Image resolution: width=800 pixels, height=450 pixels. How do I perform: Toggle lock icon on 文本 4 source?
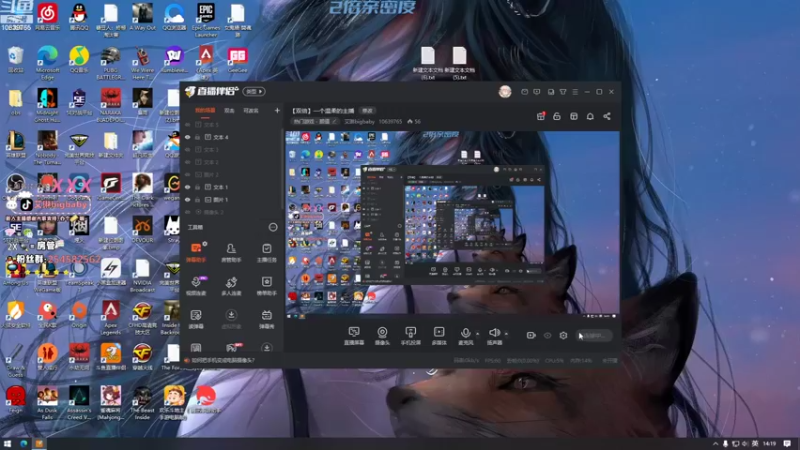[x=197, y=137]
